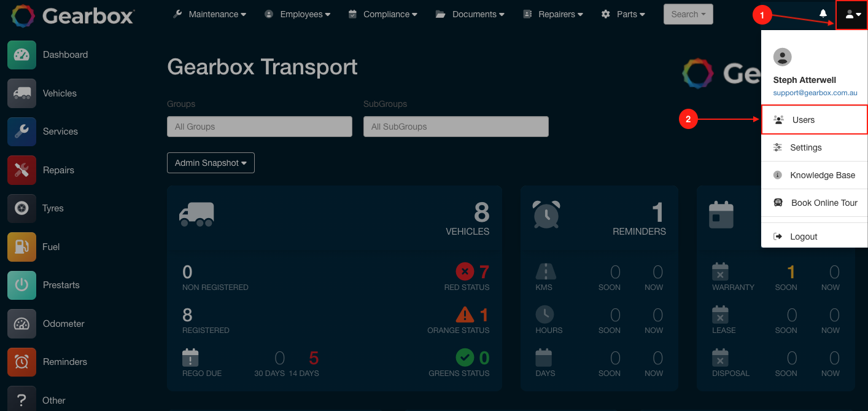Click the Hours clock icon

pyautogui.click(x=545, y=315)
